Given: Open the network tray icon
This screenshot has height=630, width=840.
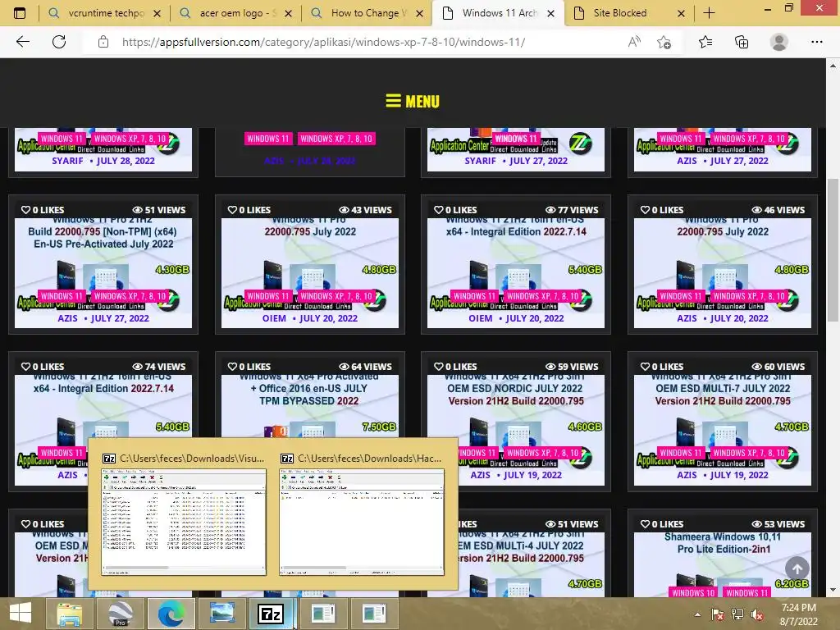Looking at the screenshot, I should click(x=737, y=614).
